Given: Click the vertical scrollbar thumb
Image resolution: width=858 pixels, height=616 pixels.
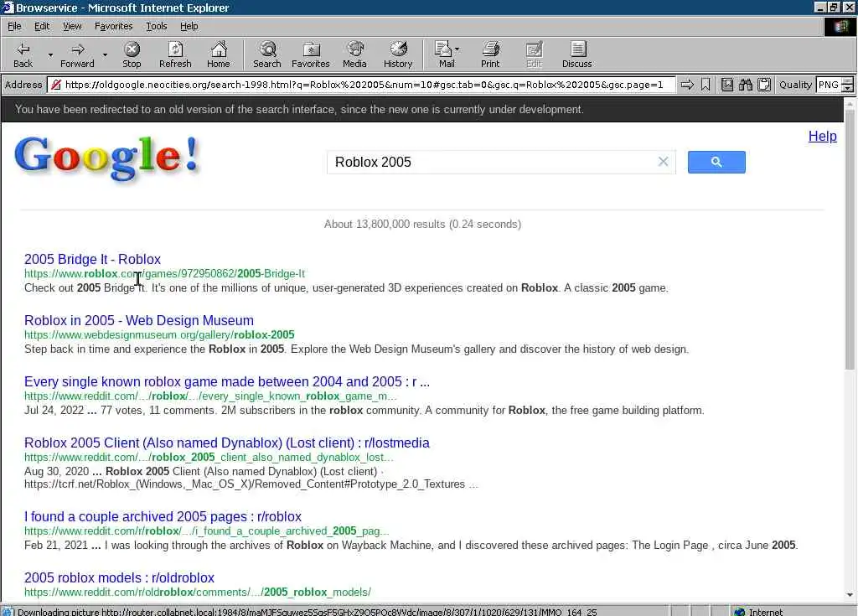Looking at the screenshot, I should (850, 240).
